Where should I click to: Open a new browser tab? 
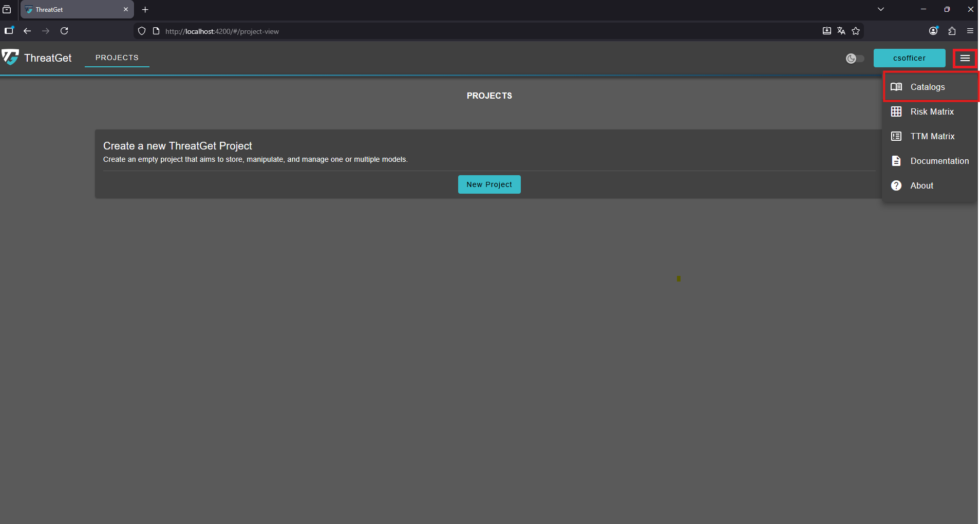pos(145,10)
